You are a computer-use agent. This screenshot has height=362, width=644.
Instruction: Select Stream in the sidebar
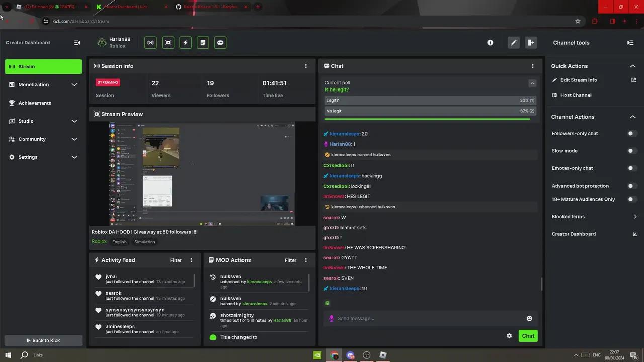(x=43, y=67)
